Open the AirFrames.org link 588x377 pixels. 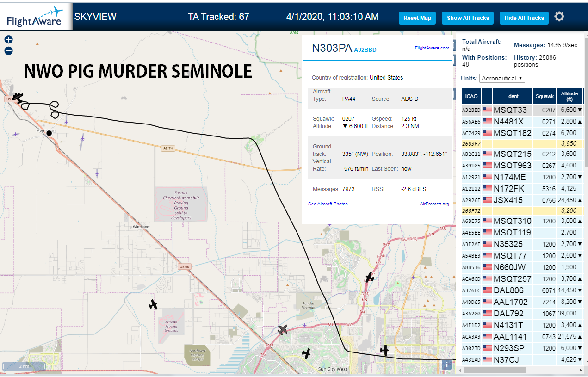pyautogui.click(x=434, y=204)
